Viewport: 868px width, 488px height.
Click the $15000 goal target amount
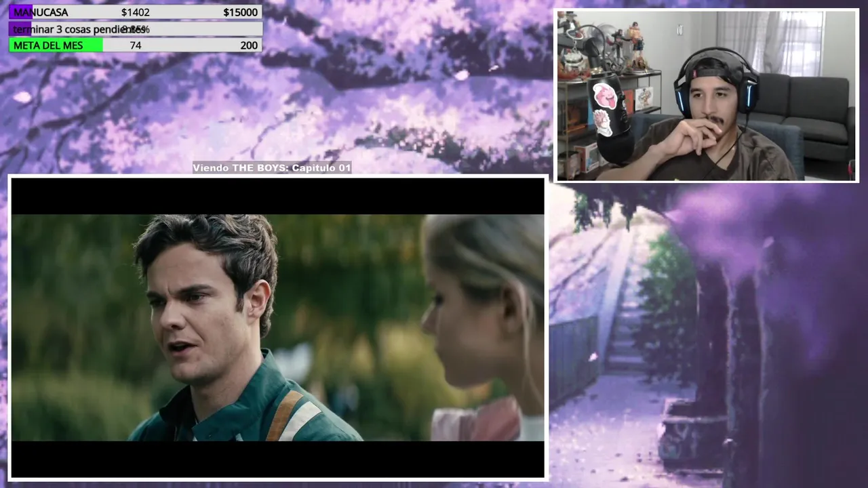(x=241, y=12)
